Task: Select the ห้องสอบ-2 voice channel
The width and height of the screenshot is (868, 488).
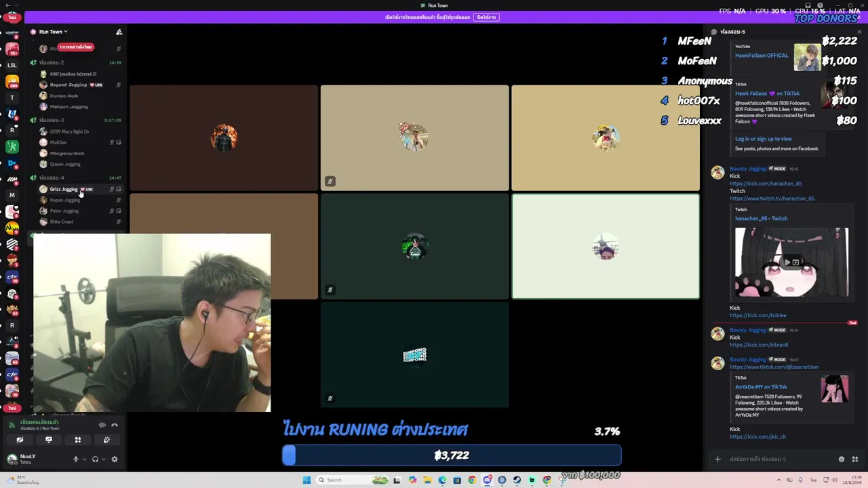Action: tap(52, 63)
